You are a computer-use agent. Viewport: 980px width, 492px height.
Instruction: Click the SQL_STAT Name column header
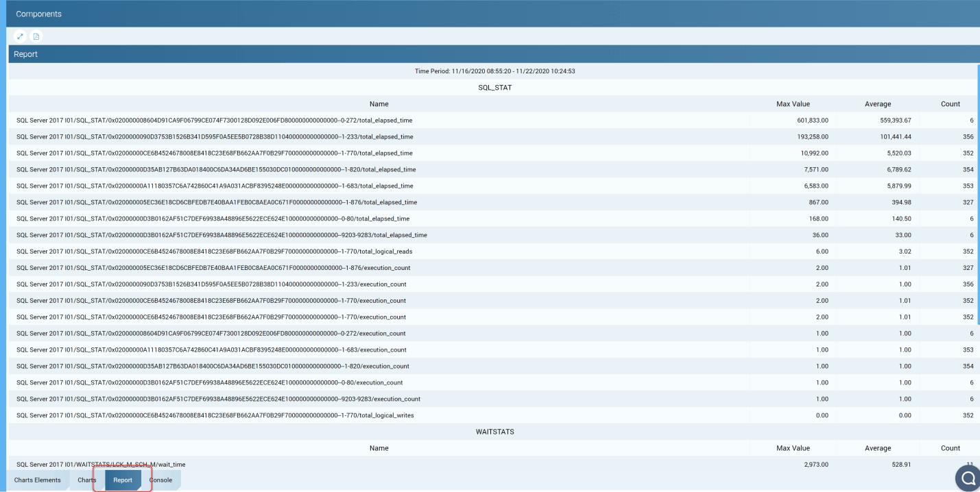[x=379, y=104]
